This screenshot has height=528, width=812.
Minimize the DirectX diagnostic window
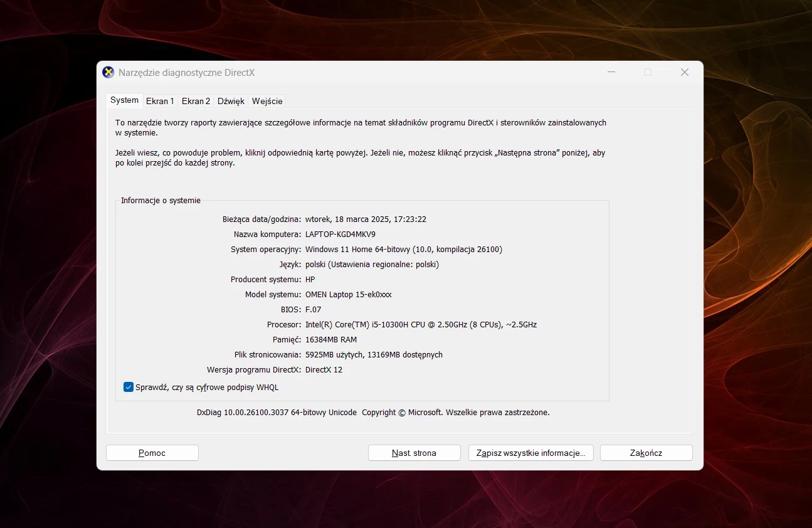point(611,72)
